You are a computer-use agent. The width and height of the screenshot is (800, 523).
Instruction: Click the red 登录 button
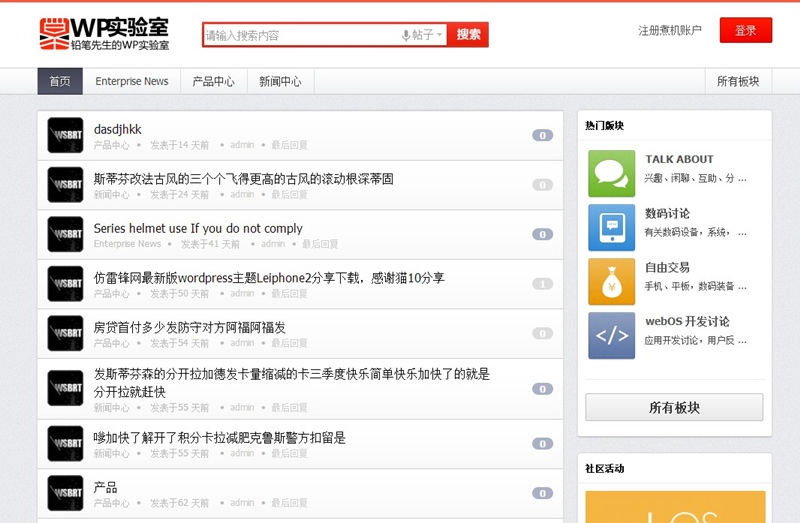click(746, 31)
